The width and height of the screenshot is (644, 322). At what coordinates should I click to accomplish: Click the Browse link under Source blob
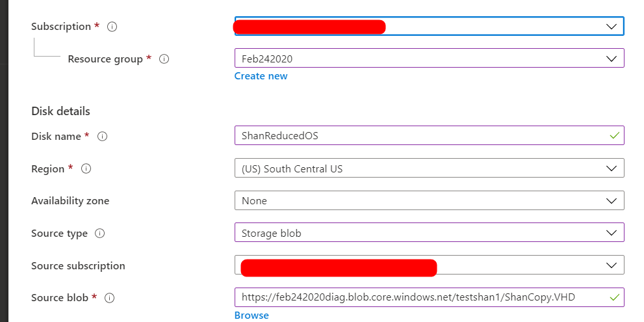point(251,315)
